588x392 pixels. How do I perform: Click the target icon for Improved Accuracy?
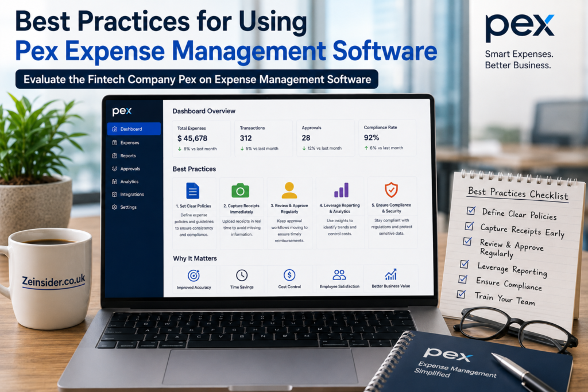tap(194, 275)
